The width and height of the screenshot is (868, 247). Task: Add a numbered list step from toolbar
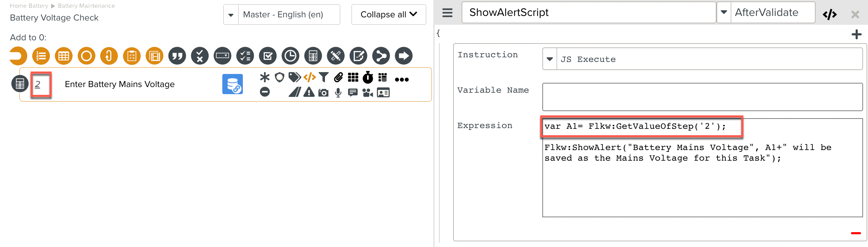(x=41, y=56)
